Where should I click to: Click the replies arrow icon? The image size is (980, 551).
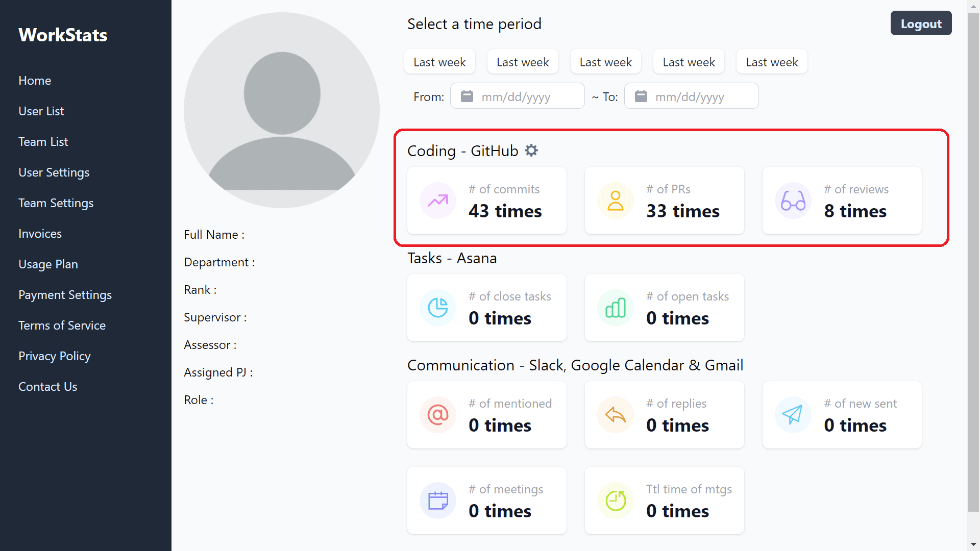616,415
